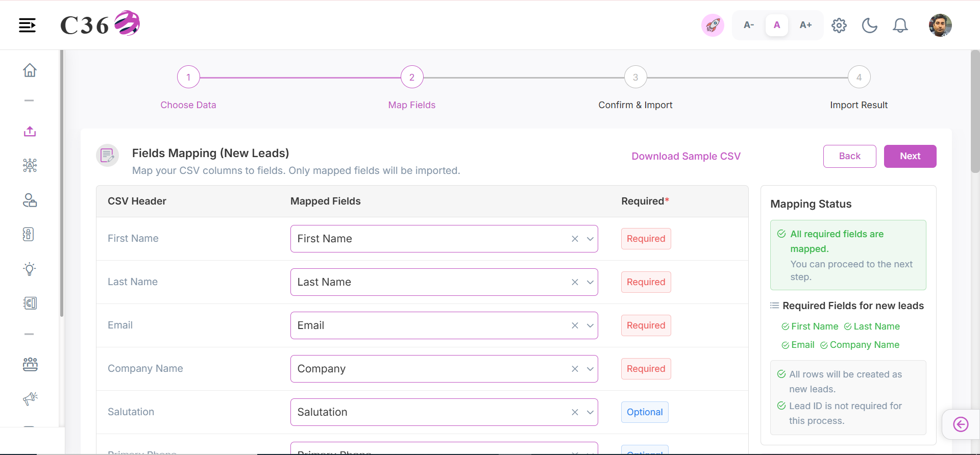
Task: Open the upload/import sidebar icon
Action: [x=30, y=132]
